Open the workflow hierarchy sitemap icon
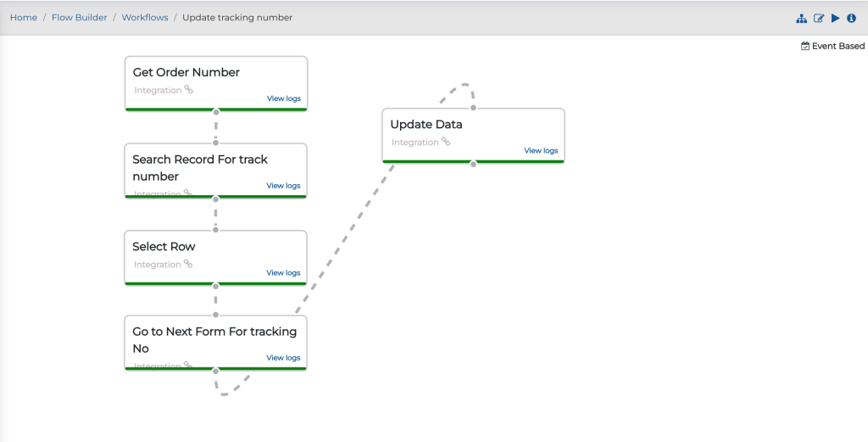This screenshot has width=868, height=442. [801, 19]
